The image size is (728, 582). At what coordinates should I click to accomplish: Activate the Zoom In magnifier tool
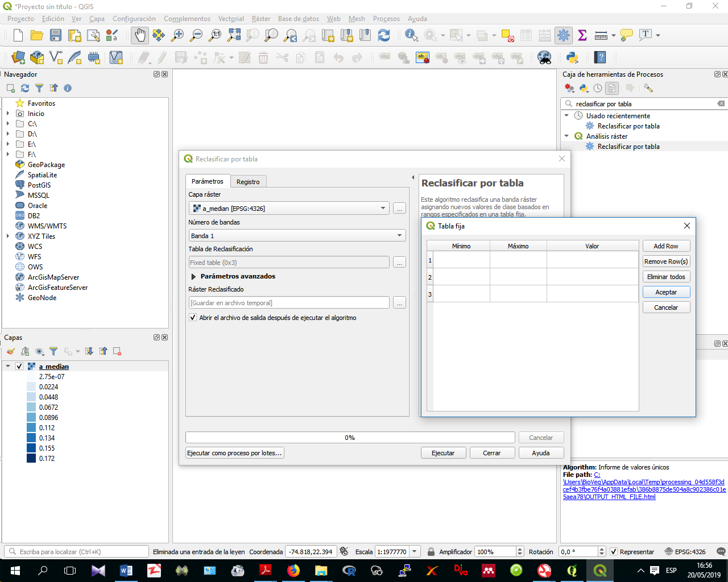(177, 35)
